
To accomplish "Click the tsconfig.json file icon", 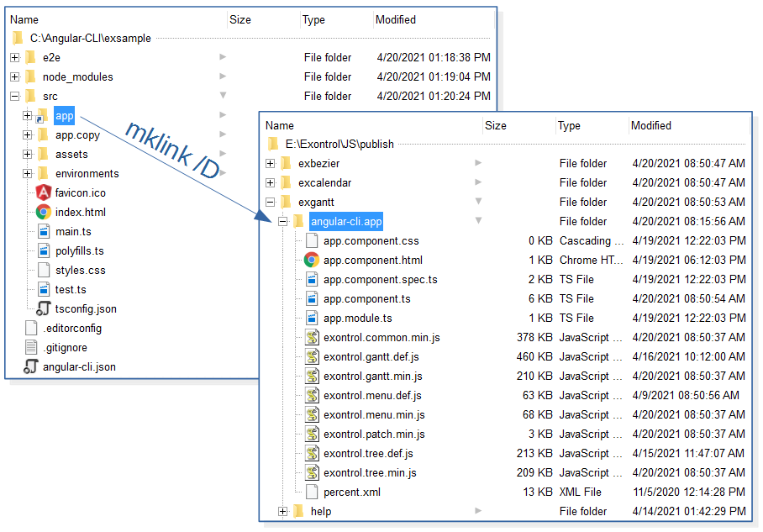I will point(44,308).
